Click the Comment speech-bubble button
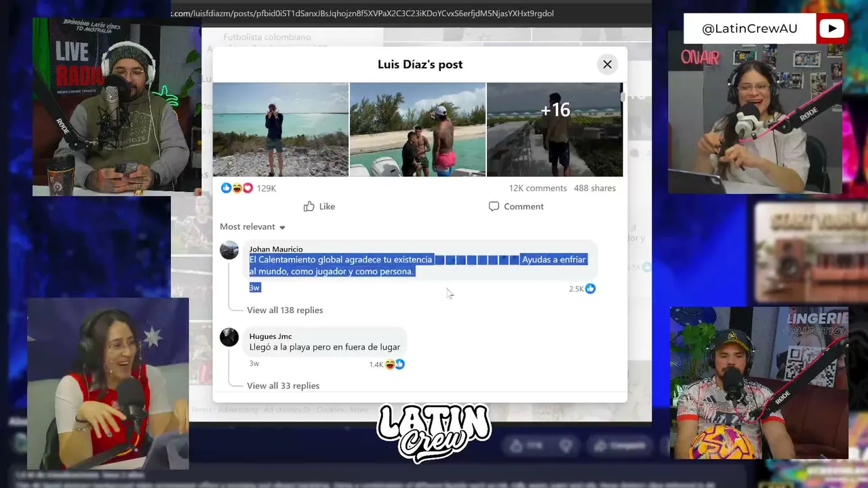Screen dimensions: 868x488 tap(516, 206)
